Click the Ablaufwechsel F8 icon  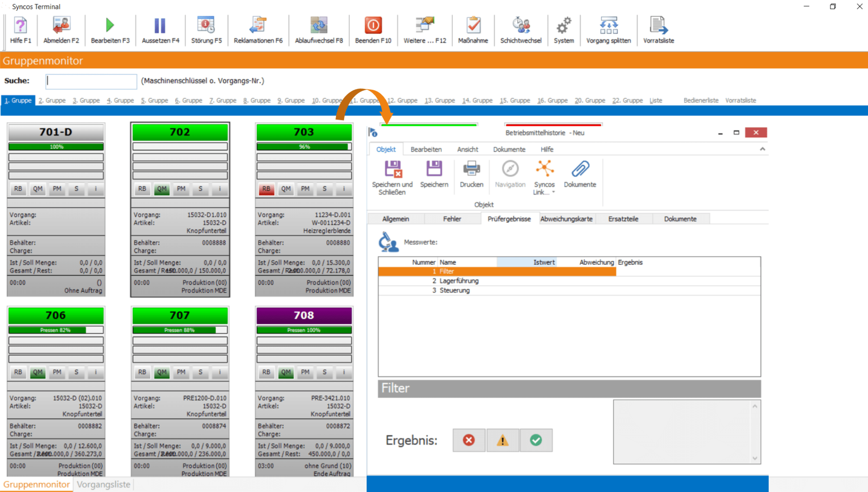coord(319,26)
